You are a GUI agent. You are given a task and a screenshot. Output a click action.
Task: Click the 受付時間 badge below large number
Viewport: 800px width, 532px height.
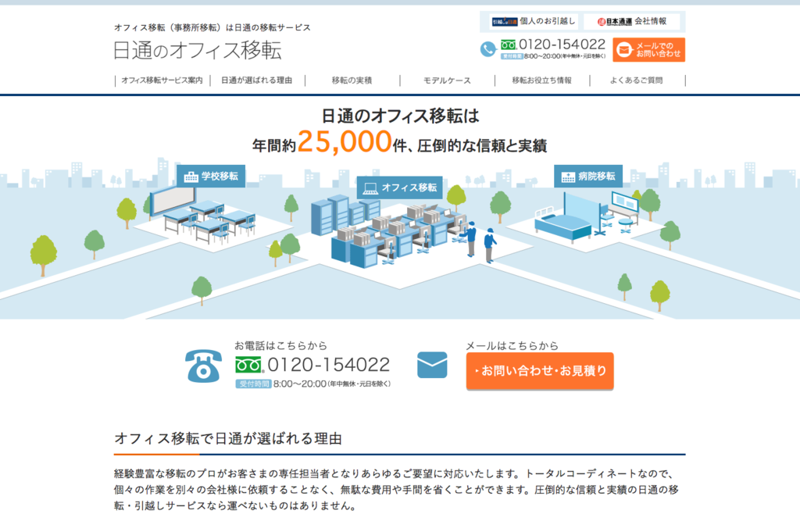click(253, 384)
